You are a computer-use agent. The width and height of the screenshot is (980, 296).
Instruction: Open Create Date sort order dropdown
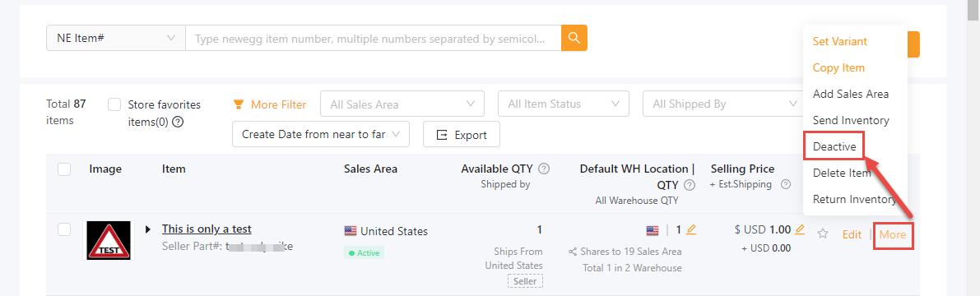point(321,134)
